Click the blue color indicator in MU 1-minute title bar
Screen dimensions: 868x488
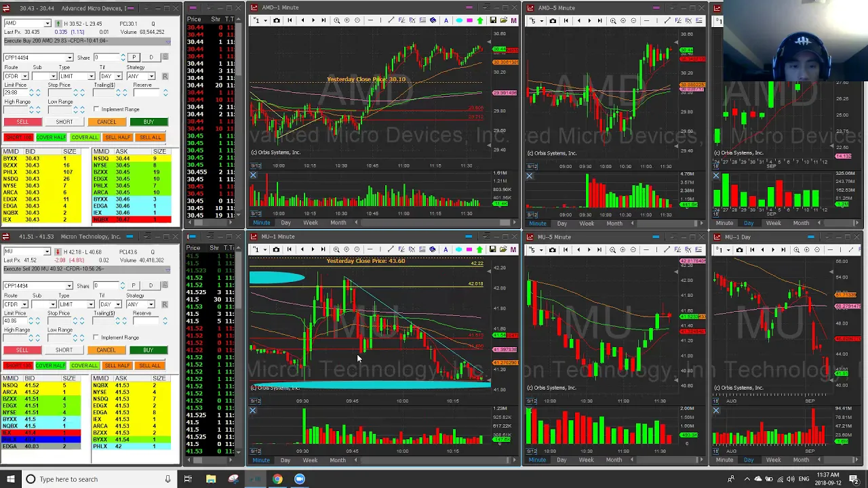tap(469, 237)
